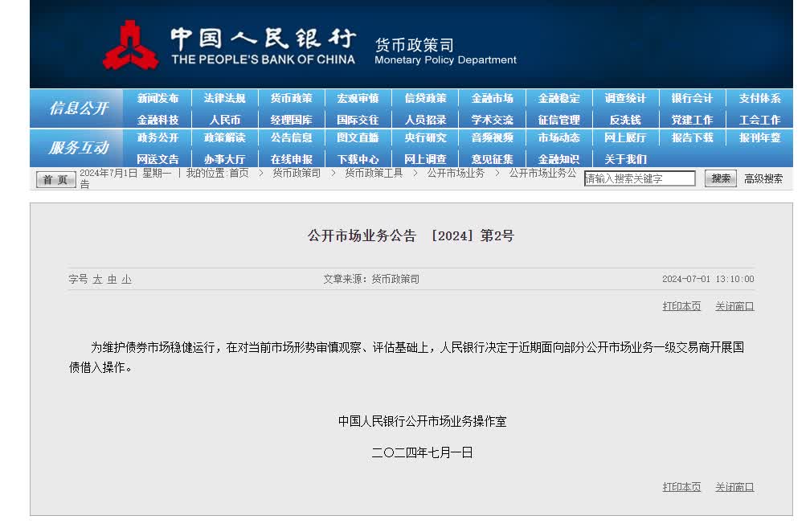The height and width of the screenshot is (532, 810).
Task: Open 人民币 menu item
Action: [225, 120]
